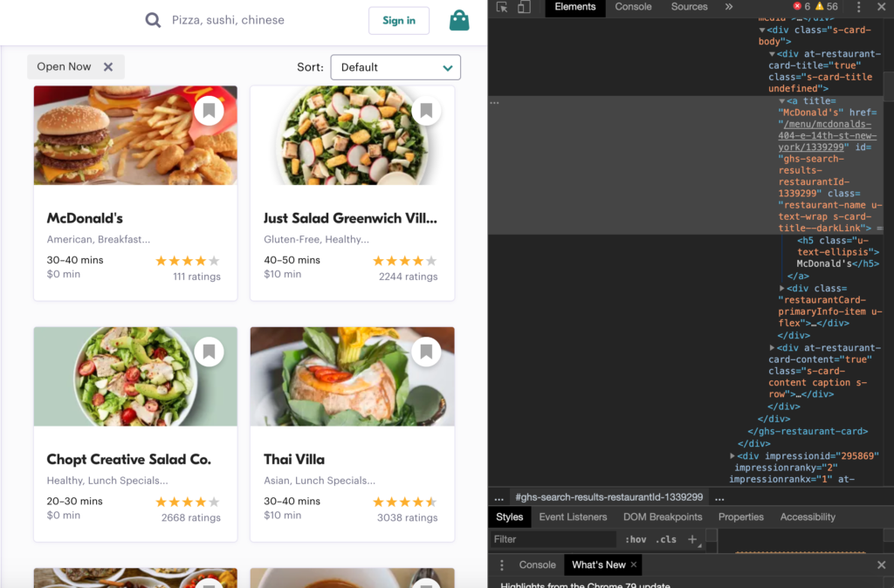Viewport: 894px width, 588px height.
Task: Click the shopping bag cart icon
Action: click(x=459, y=20)
